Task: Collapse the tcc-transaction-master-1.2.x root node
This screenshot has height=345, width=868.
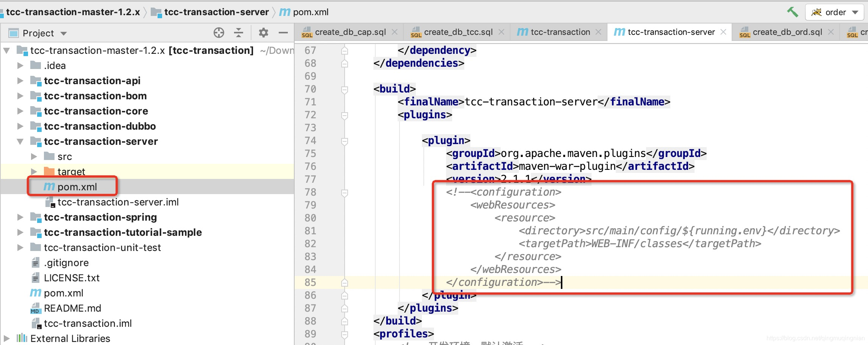Action: click(6, 50)
